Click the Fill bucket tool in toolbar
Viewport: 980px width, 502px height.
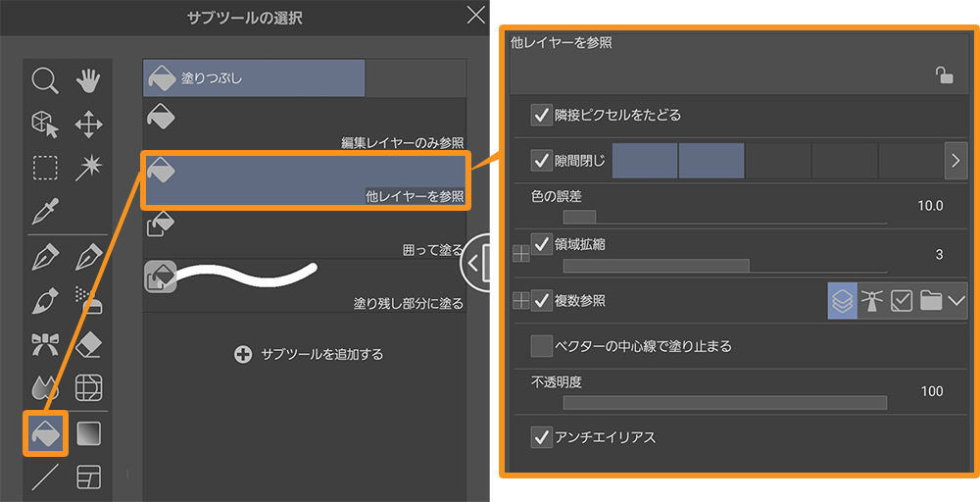coord(45,432)
